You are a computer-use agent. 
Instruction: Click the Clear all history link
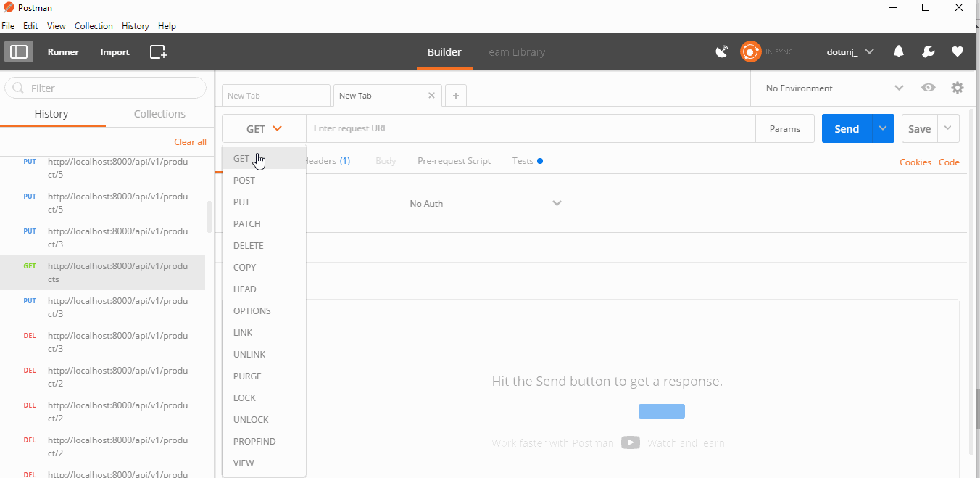(x=190, y=142)
